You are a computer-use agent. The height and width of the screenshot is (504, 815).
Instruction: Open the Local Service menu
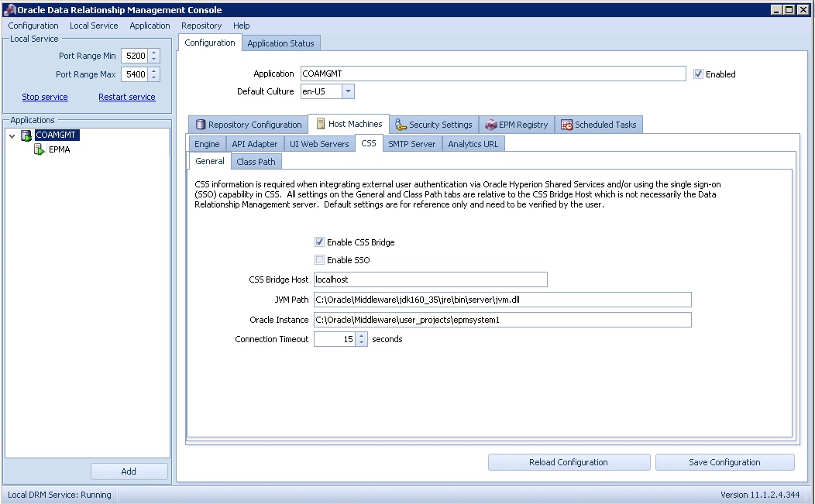pyautogui.click(x=94, y=26)
